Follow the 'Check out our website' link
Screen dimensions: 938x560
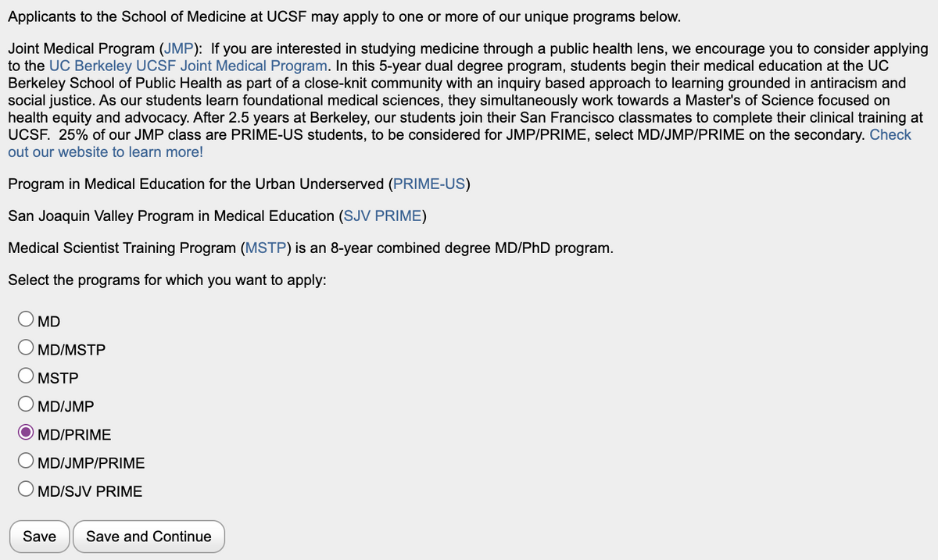(x=460, y=143)
